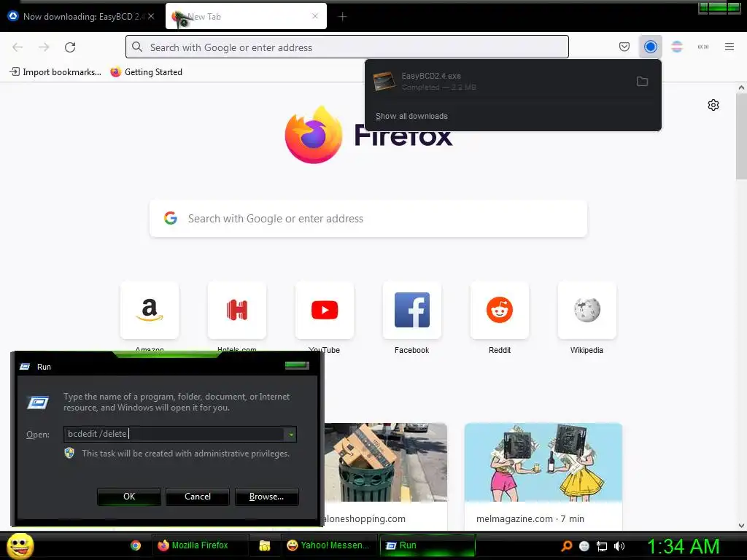
Task: Click the forward navigation arrow
Action: tap(44, 47)
